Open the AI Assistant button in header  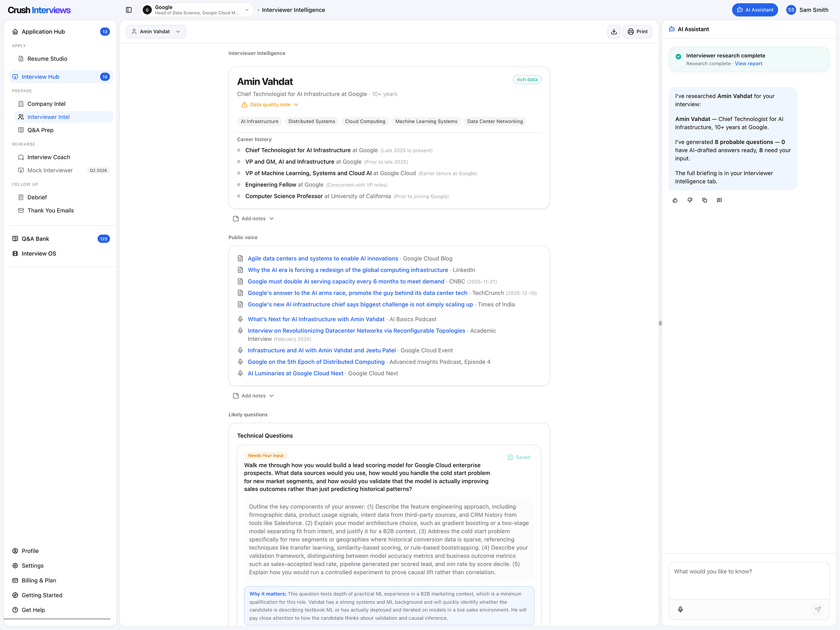(x=755, y=10)
